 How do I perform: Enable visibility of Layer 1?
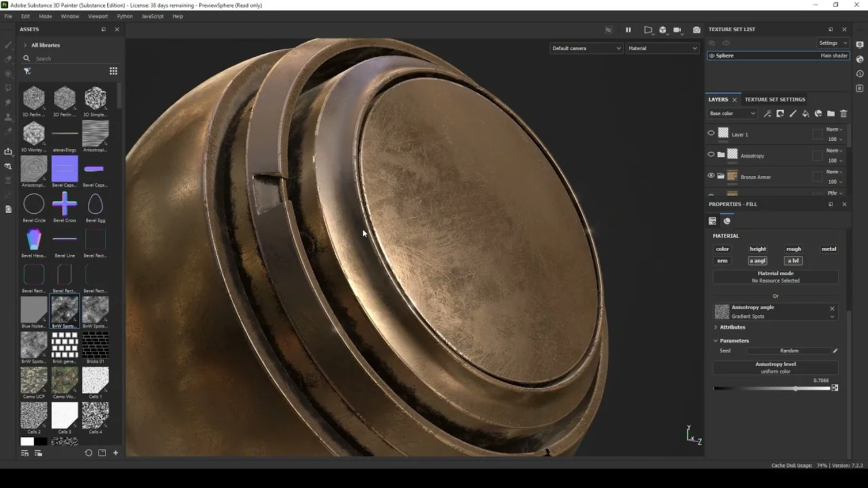711,133
